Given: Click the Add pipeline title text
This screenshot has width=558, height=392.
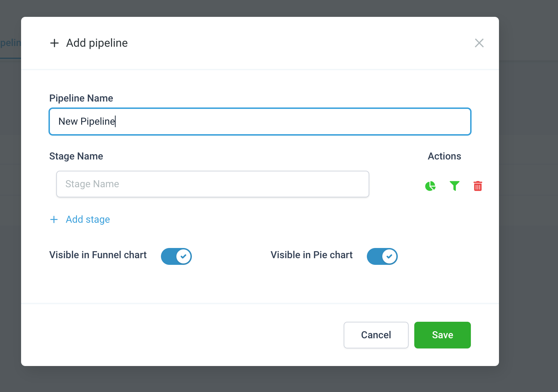Looking at the screenshot, I should click(x=97, y=43).
